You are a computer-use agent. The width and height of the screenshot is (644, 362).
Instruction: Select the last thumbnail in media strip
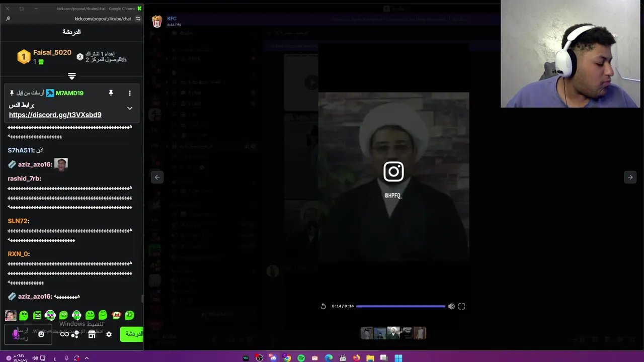click(x=420, y=333)
